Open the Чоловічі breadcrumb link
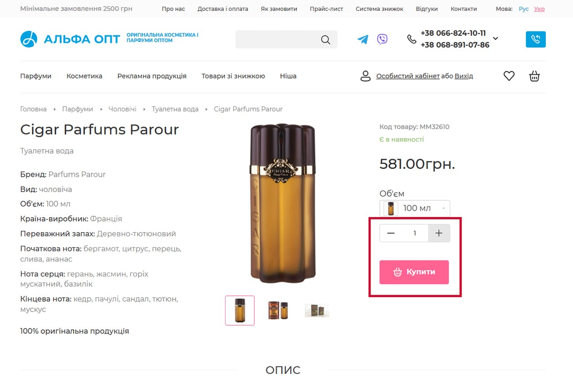This screenshot has width=573, height=392. coord(122,109)
